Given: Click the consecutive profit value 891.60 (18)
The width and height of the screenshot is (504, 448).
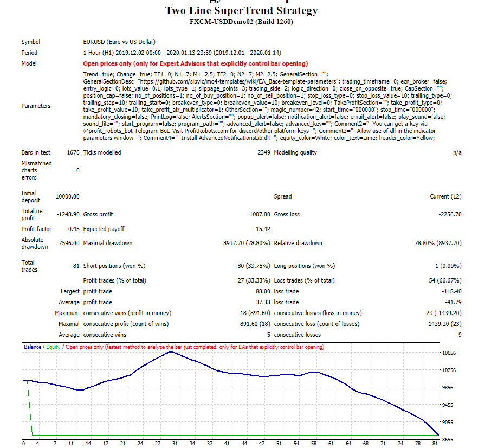Looking at the screenshot, I should [255, 324].
